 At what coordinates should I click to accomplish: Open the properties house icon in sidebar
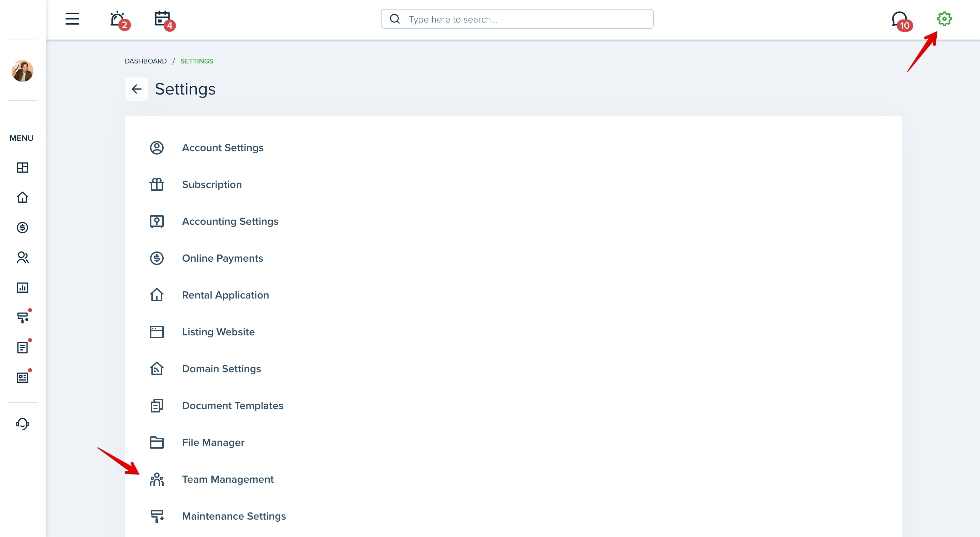pyautogui.click(x=23, y=197)
